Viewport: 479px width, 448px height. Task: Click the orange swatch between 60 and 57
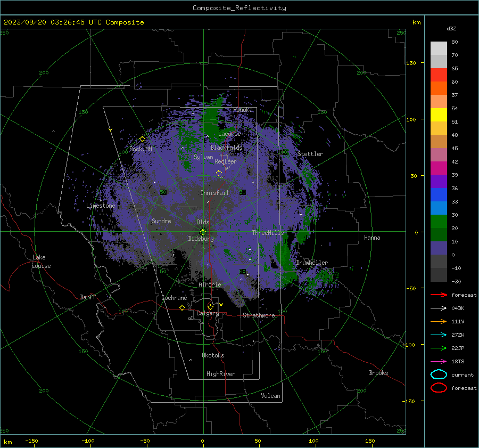coord(439,88)
